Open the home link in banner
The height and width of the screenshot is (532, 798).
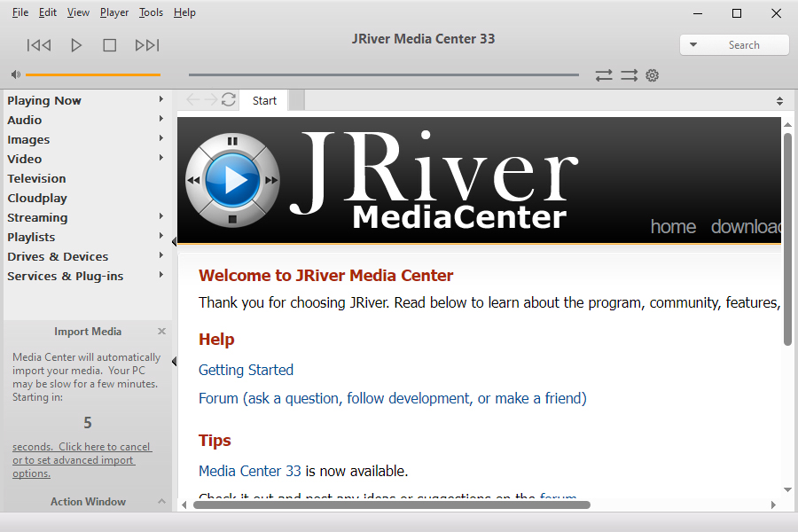pyautogui.click(x=673, y=227)
